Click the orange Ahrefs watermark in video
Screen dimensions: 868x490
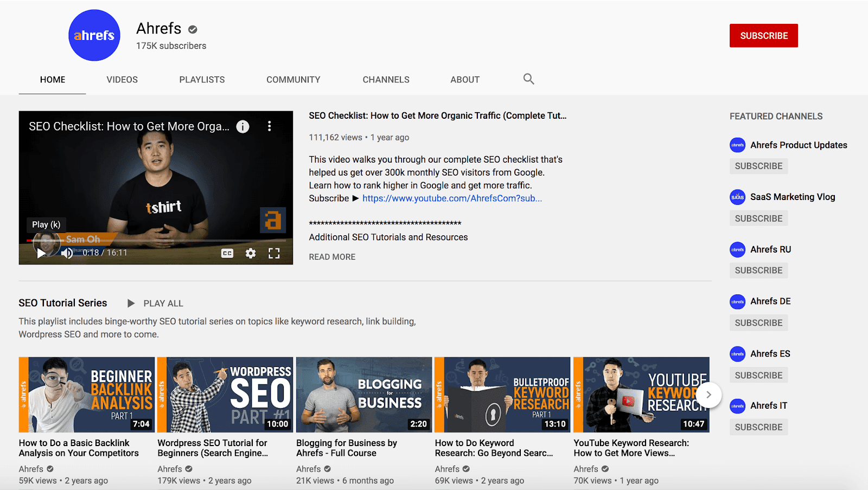pos(273,220)
